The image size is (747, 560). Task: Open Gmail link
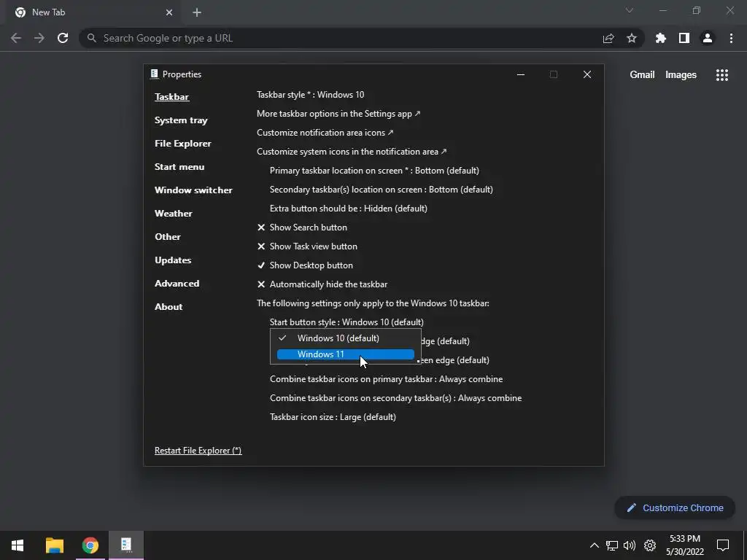(642, 75)
